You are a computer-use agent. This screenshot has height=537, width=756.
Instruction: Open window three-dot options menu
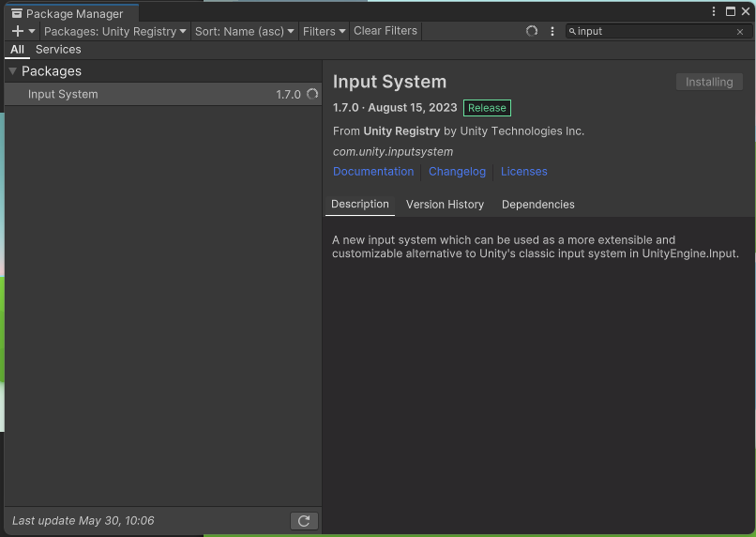[x=714, y=11]
